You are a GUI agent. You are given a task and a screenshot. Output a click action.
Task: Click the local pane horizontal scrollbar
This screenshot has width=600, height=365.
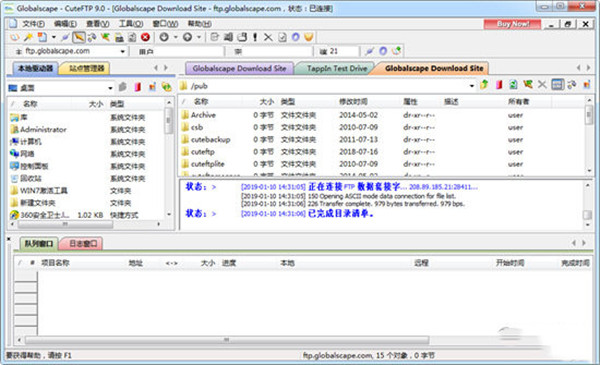point(65,224)
